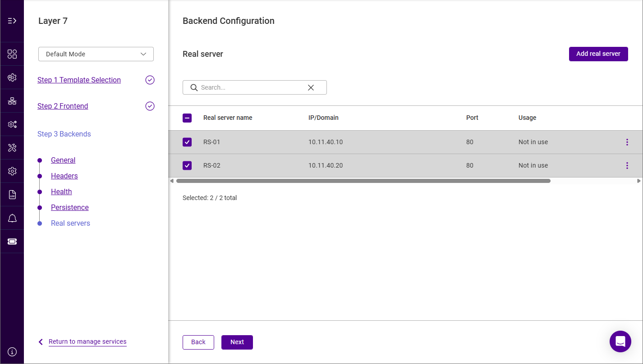643x364 pixels.
Task: Click the RS-02 server name cell
Action: tap(211, 165)
